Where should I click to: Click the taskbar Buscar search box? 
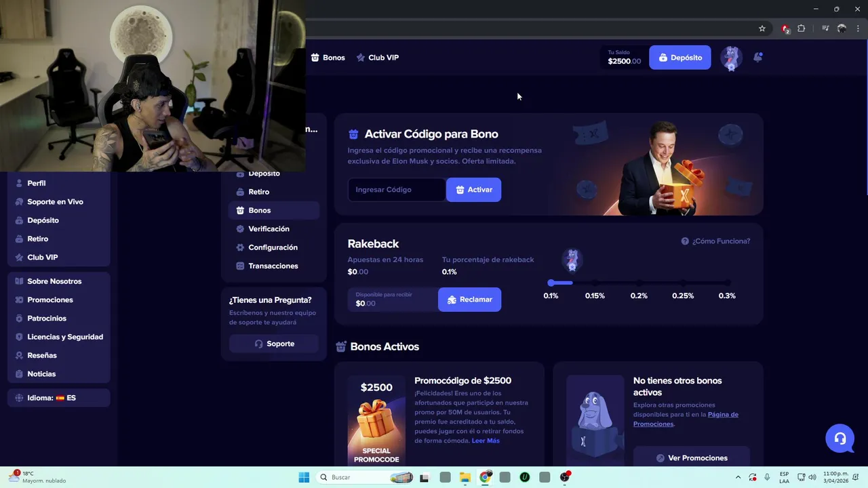click(x=365, y=477)
